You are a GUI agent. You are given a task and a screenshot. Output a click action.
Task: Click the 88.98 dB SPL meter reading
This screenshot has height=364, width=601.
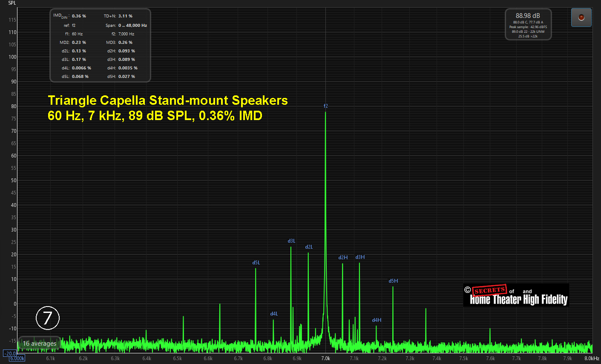click(528, 16)
